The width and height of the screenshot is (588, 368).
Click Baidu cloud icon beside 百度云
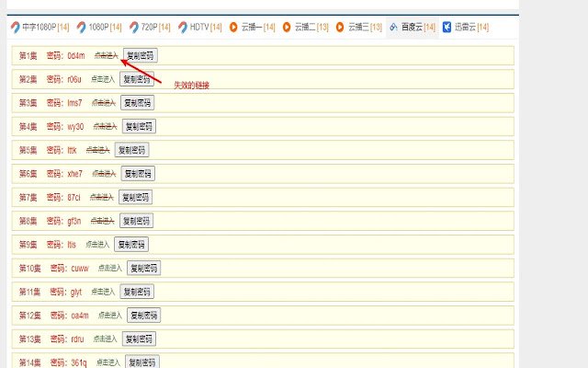click(393, 27)
